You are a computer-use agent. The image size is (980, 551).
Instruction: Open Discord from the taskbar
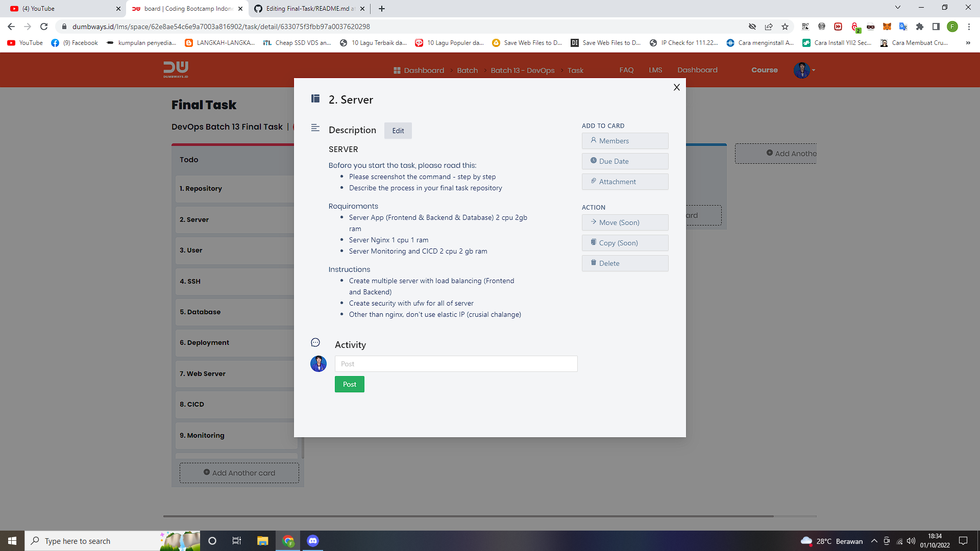(x=313, y=541)
